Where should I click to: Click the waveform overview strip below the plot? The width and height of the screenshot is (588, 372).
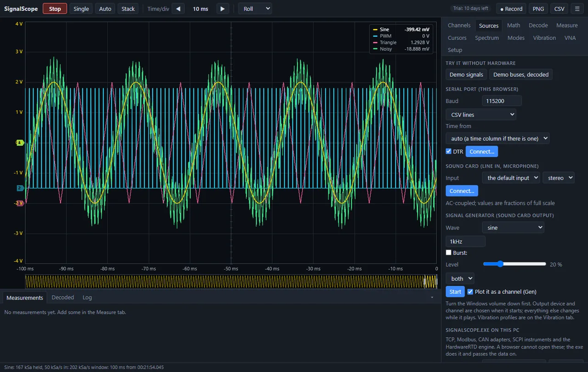[x=231, y=281]
